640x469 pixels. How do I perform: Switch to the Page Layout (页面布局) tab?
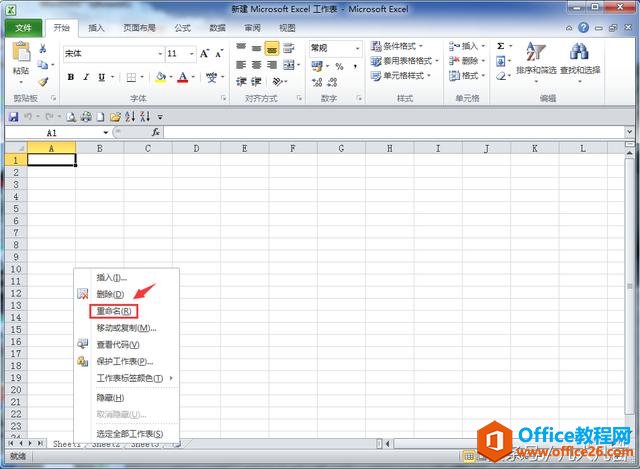(140, 28)
